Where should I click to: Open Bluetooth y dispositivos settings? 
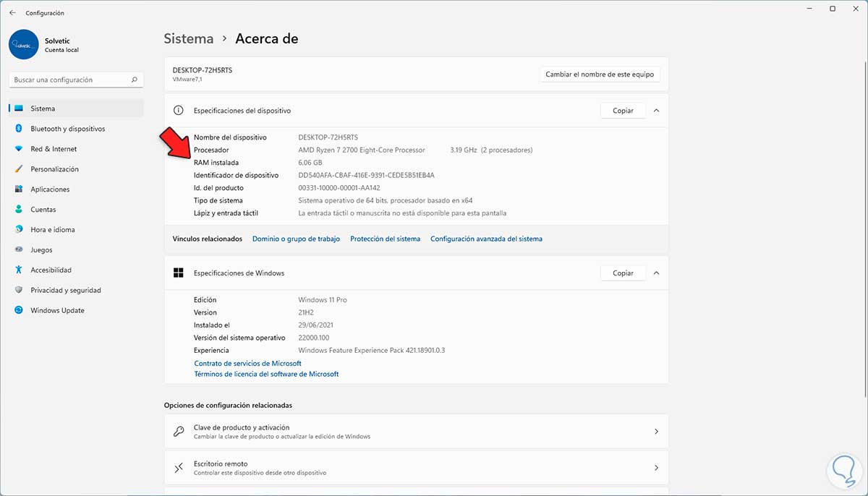pyautogui.click(x=76, y=129)
